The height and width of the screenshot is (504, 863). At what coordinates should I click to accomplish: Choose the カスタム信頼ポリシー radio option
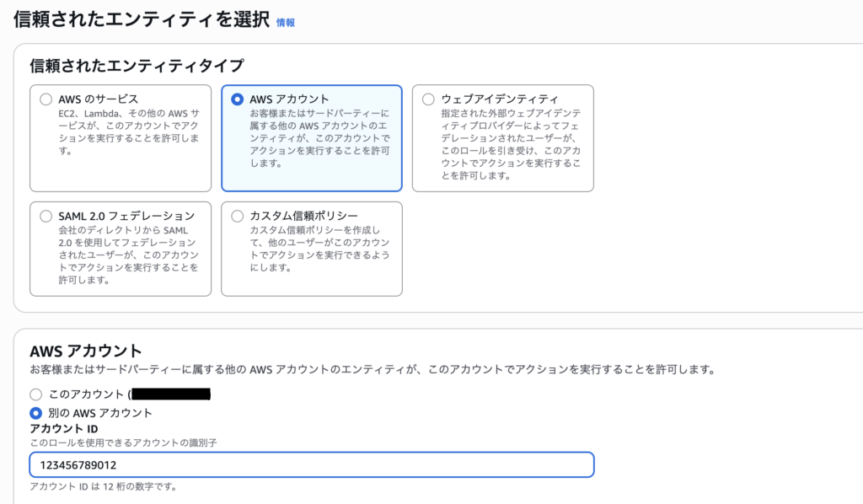(x=237, y=217)
